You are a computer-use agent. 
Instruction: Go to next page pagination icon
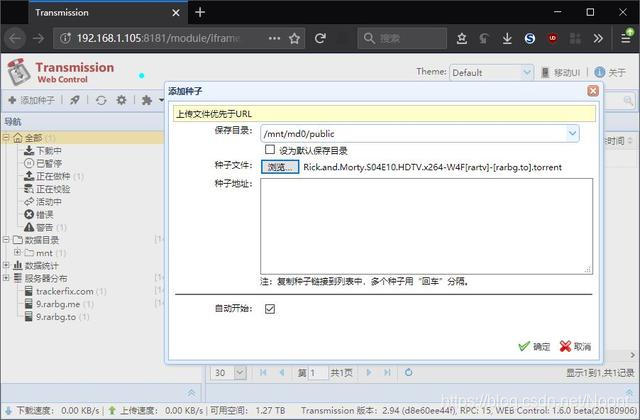[369, 372]
